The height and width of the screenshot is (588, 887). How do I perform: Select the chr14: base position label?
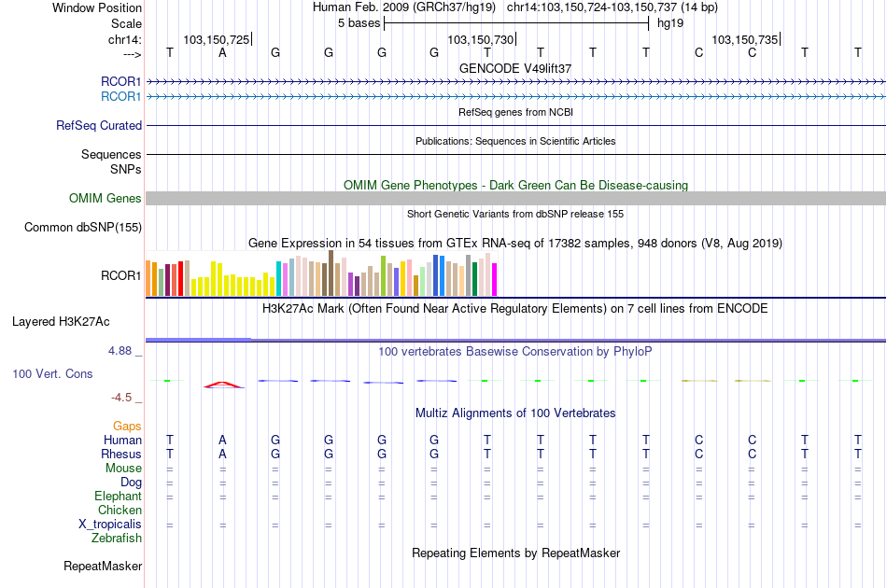pos(124,39)
